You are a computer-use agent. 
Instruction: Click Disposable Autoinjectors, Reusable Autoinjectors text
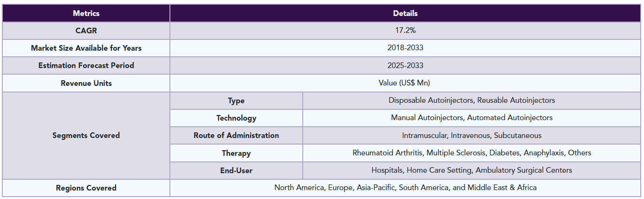coord(471,100)
